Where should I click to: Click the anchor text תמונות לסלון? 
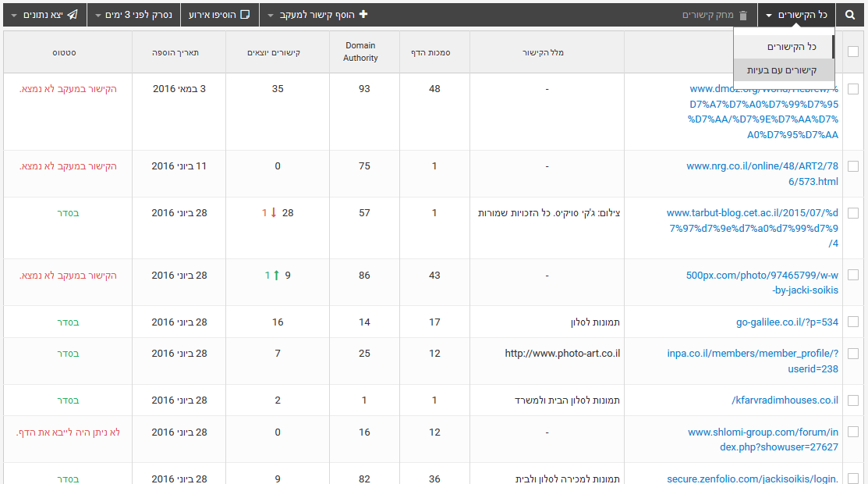(x=595, y=322)
